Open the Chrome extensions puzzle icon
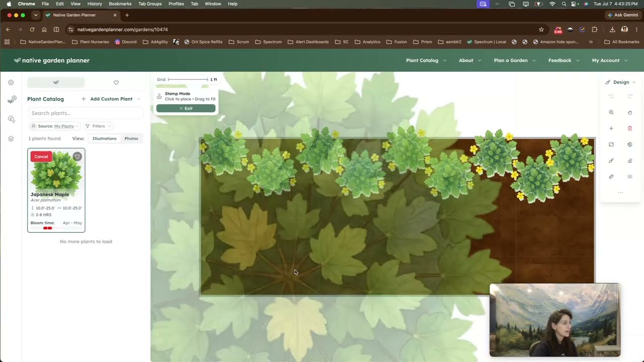Screen dimensions: 644x362 [x=595, y=30]
